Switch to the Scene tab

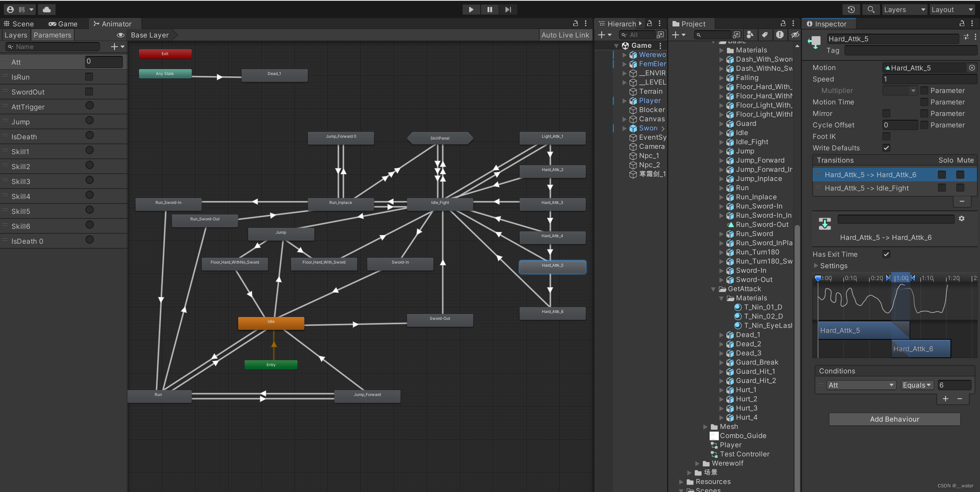point(19,24)
